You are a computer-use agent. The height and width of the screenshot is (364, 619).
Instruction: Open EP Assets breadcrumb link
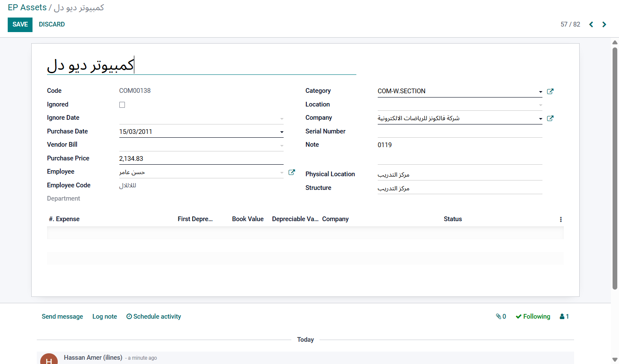point(27,7)
